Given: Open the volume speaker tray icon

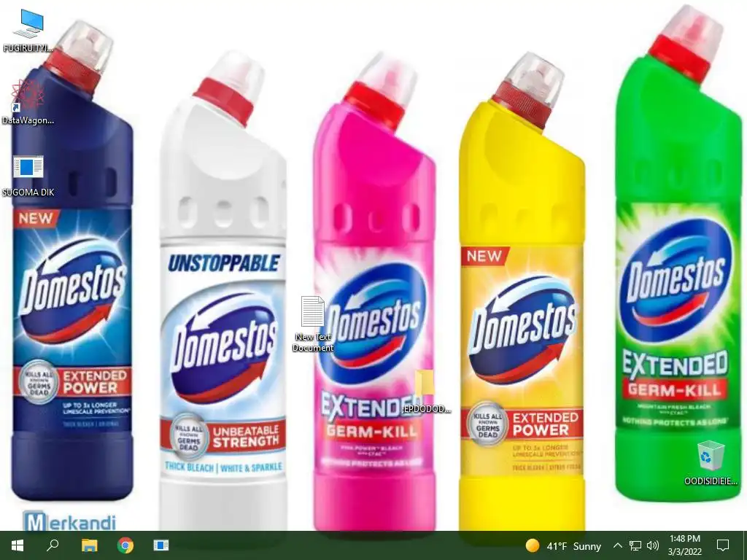Looking at the screenshot, I should 653,545.
